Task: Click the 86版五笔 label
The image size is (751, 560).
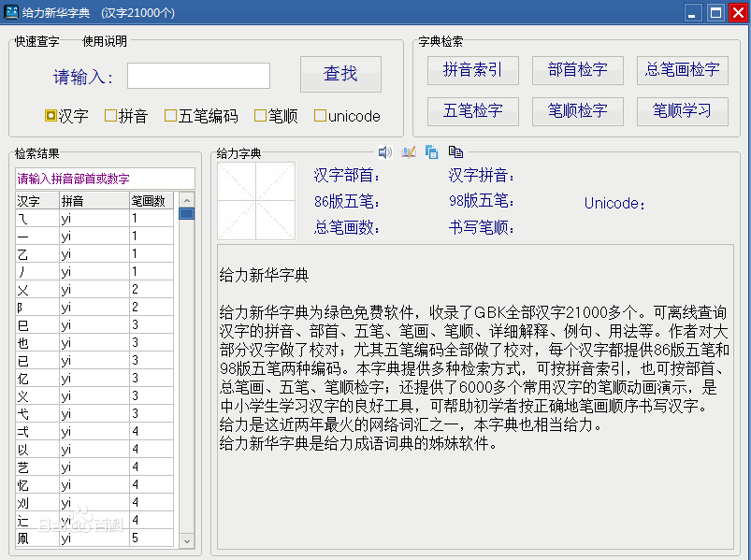Action: (x=347, y=202)
